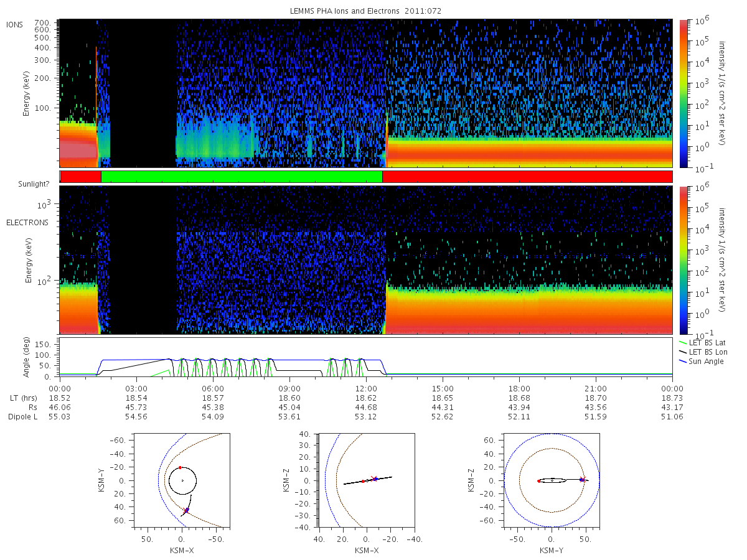
Task: Click the Dipole L value 51.06
Action: coord(672,417)
